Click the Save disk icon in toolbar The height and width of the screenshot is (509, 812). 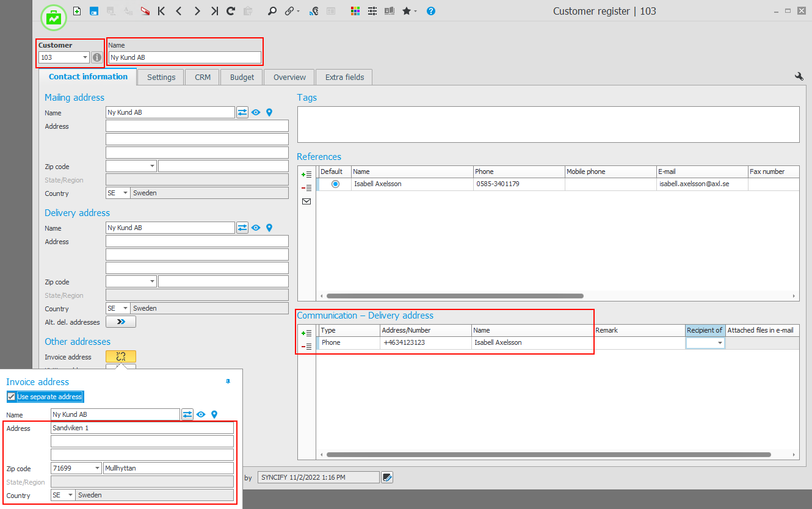[x=94, y=11]
